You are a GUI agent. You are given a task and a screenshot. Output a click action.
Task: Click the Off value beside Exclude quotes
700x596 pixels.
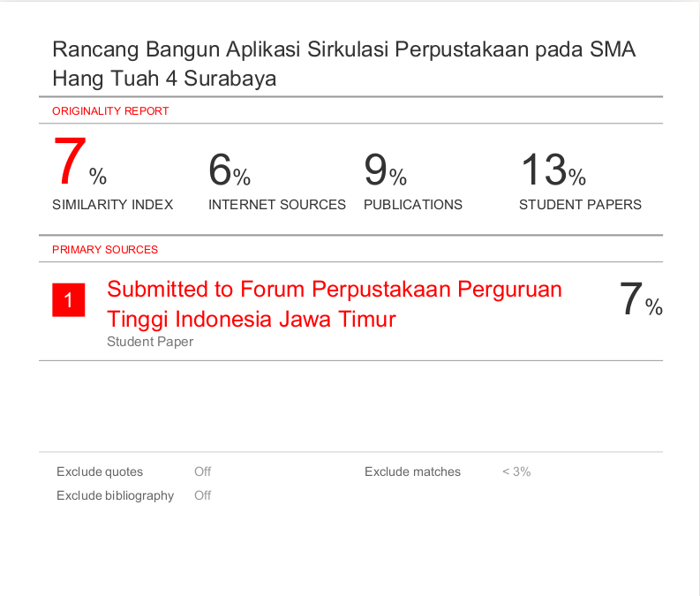click(202, 472)
